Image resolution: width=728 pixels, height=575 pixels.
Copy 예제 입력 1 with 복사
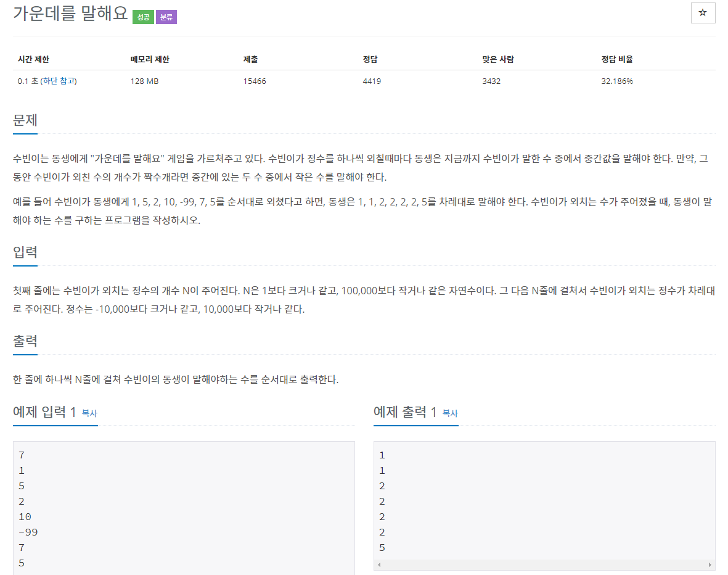[89, 413]
